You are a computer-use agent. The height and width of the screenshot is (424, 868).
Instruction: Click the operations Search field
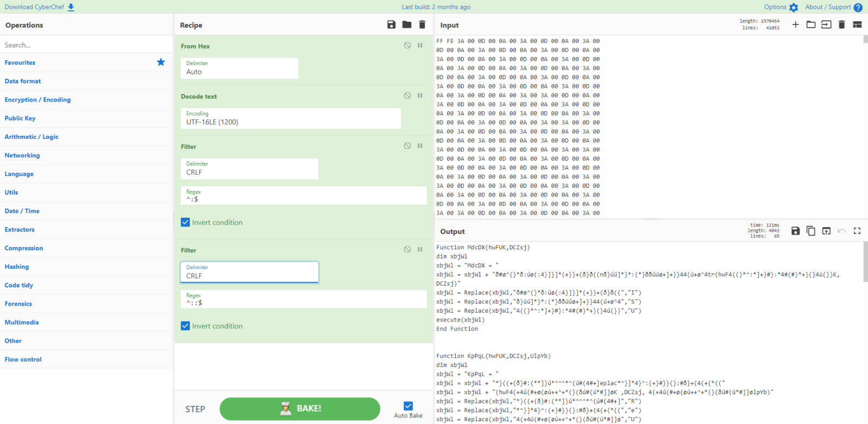coord(86,45)
